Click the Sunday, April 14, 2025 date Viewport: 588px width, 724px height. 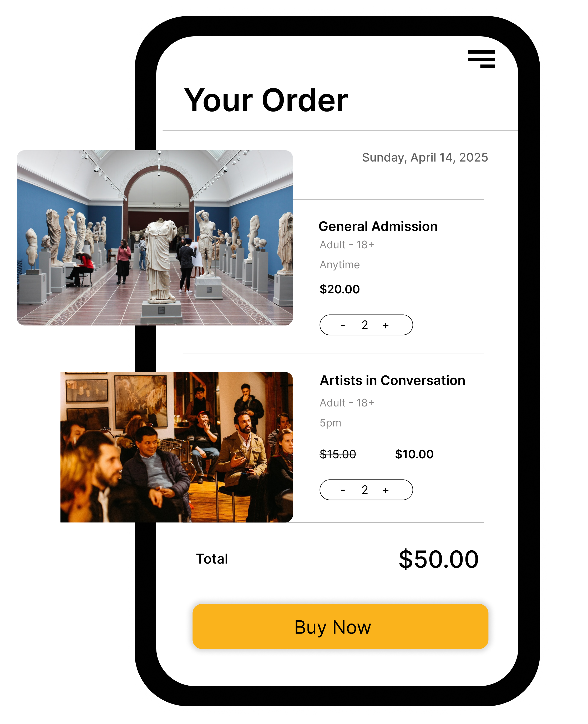point(425,158)
